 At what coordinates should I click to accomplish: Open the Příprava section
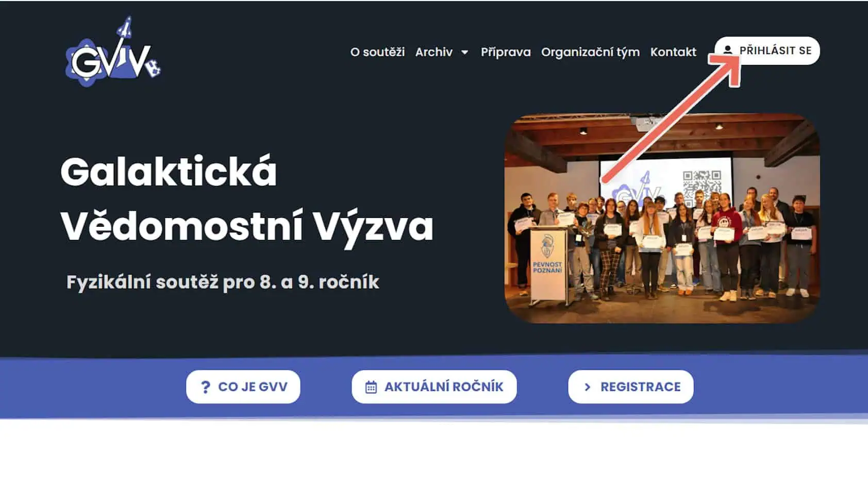[506, 52]
